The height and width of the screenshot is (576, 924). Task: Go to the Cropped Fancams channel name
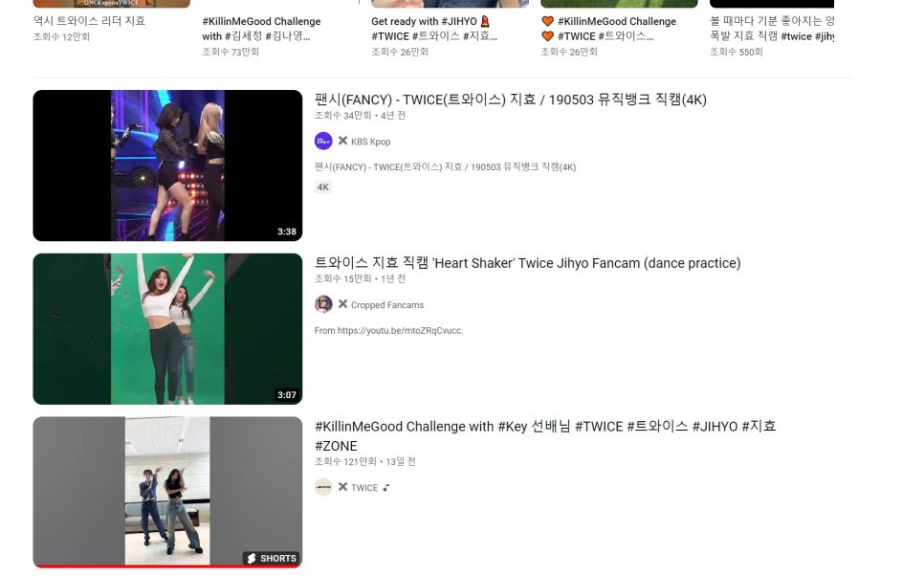click(x=387, y=305)
